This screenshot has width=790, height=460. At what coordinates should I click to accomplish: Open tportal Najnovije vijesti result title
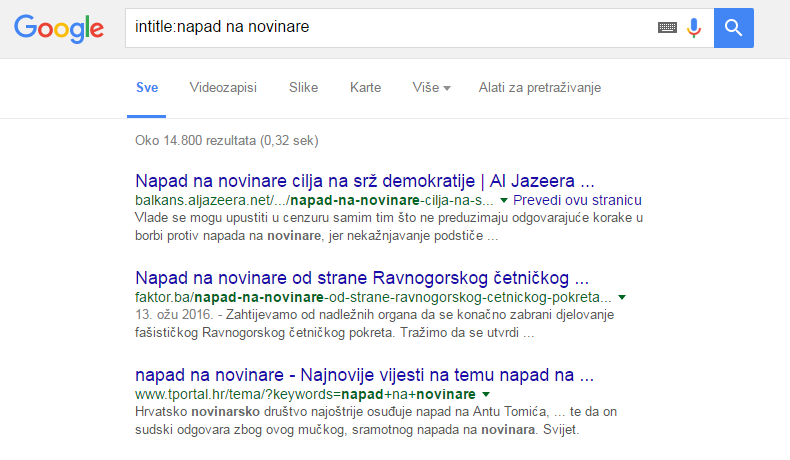pos(364,375)
